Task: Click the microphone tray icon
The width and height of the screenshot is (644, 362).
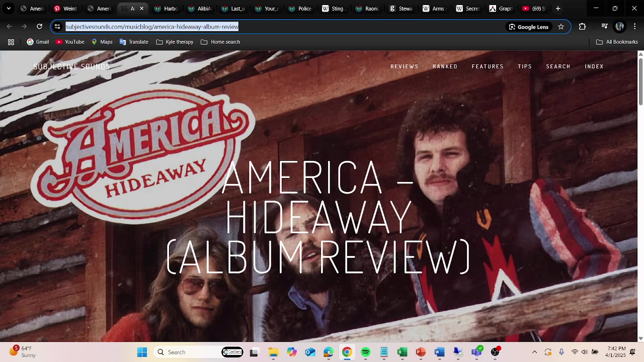Action: click(x=561, y=352)
